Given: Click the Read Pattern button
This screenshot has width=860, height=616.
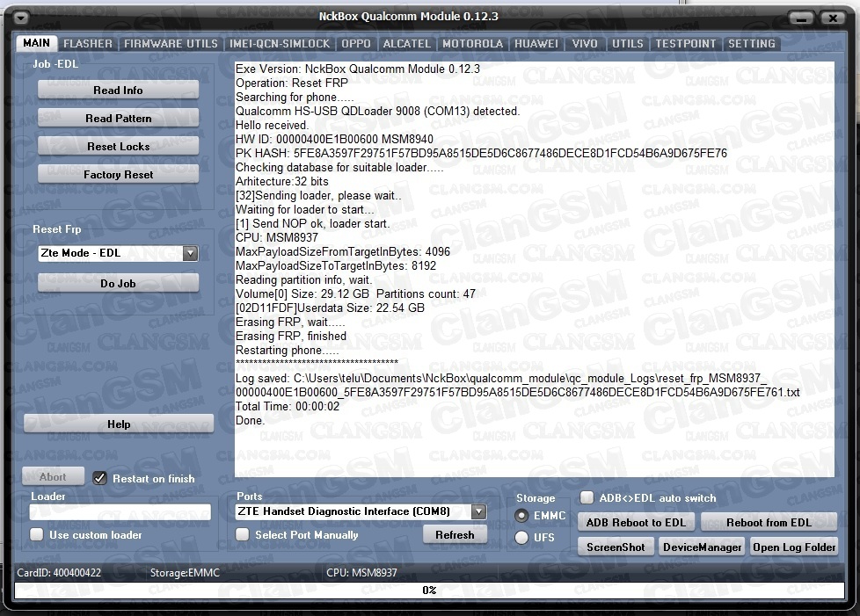Looking at the screenshot, I should pyautogui.click(x=118, y=119).
